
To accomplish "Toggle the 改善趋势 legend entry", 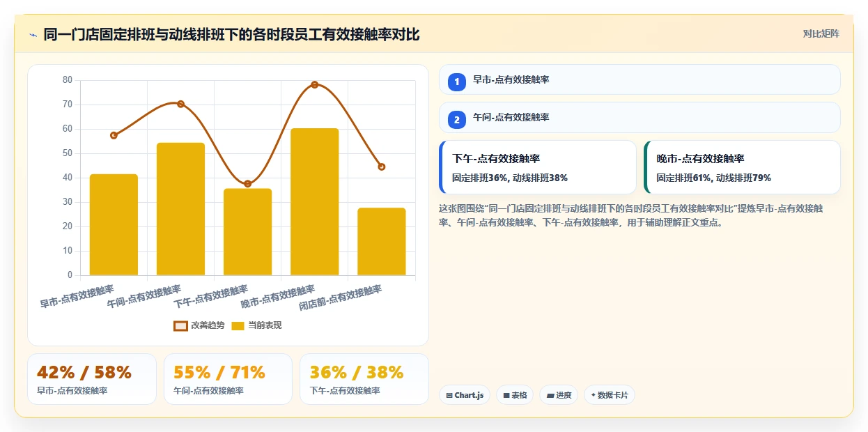I will coord(199,325).
